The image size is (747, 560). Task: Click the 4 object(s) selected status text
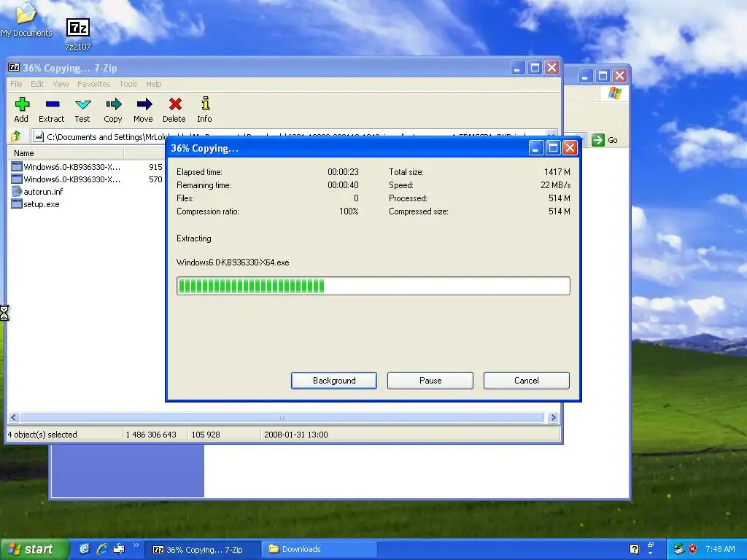[42, 435]
